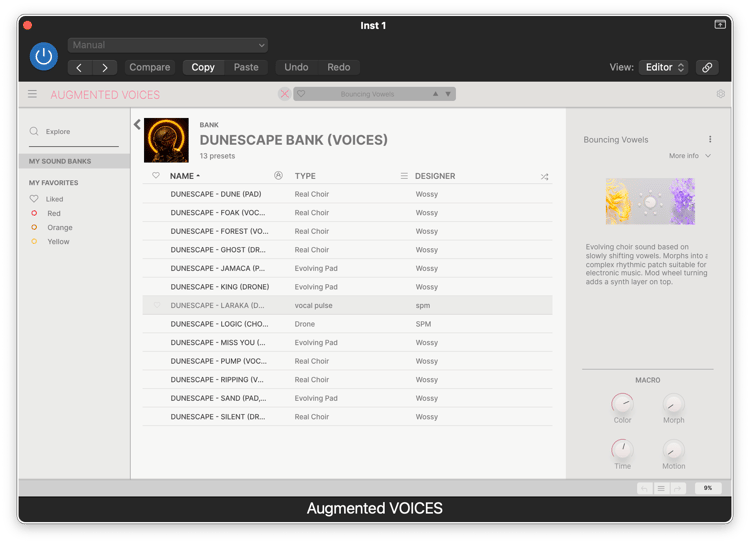
Task: Select DUNESCAPE - LARAKA preset
Action: 347,305
